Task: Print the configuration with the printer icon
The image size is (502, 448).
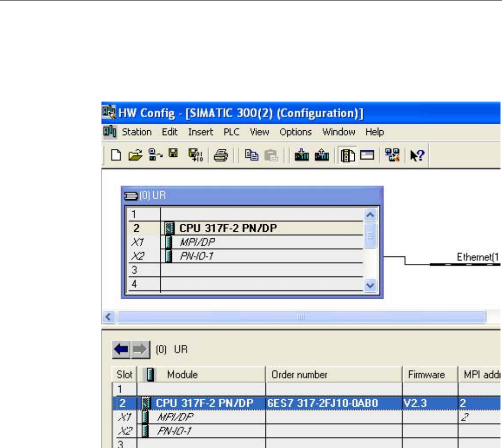Action: (x=221, y=156)
